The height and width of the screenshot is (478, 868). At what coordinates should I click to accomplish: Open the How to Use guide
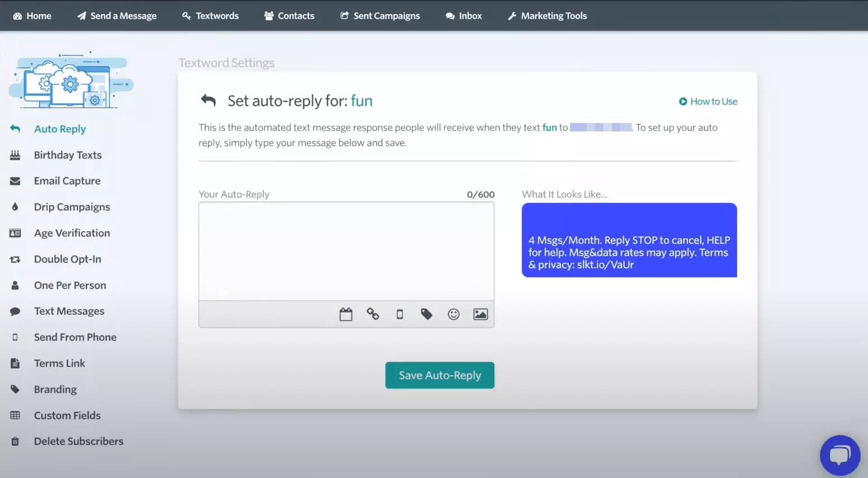click(708, 101)
